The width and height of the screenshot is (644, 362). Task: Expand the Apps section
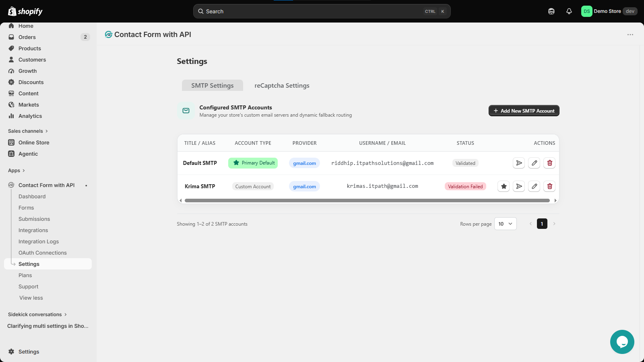click(x=17, y=171)
